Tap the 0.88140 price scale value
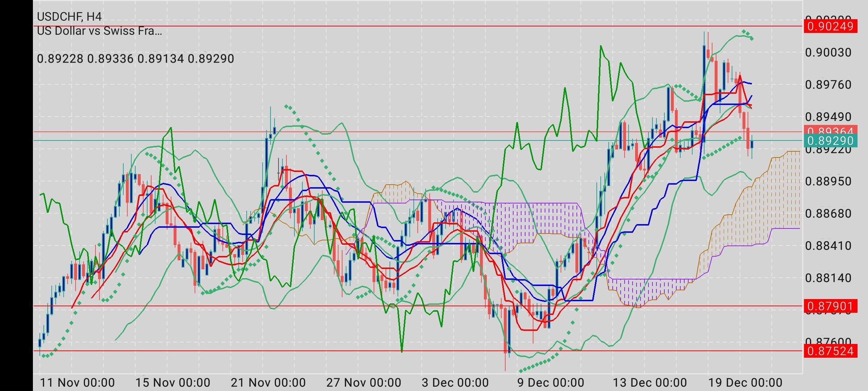 point(828,278)
